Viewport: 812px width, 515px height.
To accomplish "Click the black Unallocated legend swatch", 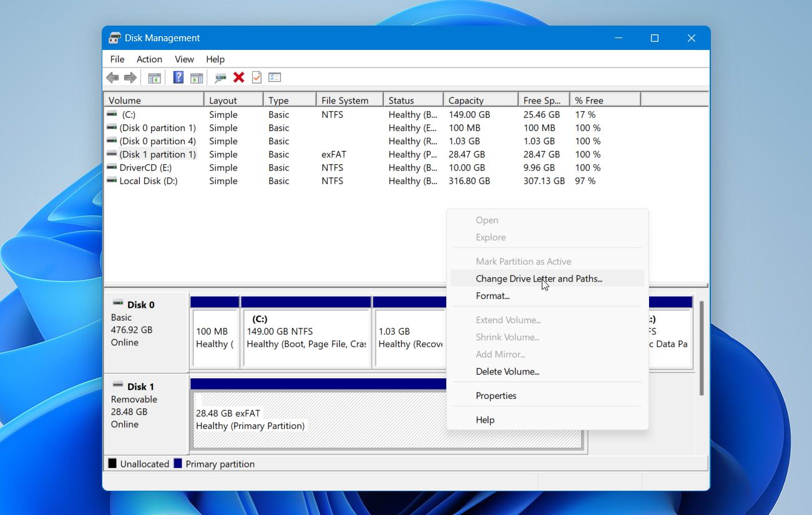I will pos(112,464).
